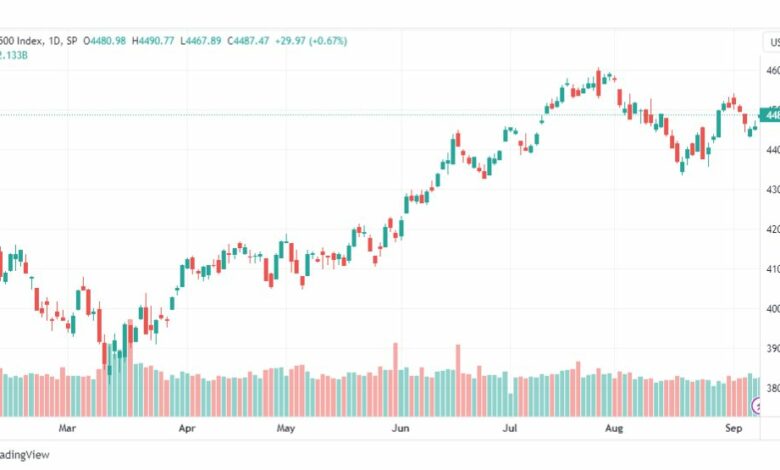Click the highest red candle in late July
The width and height of the screenshot is (780, 470).
598,83
